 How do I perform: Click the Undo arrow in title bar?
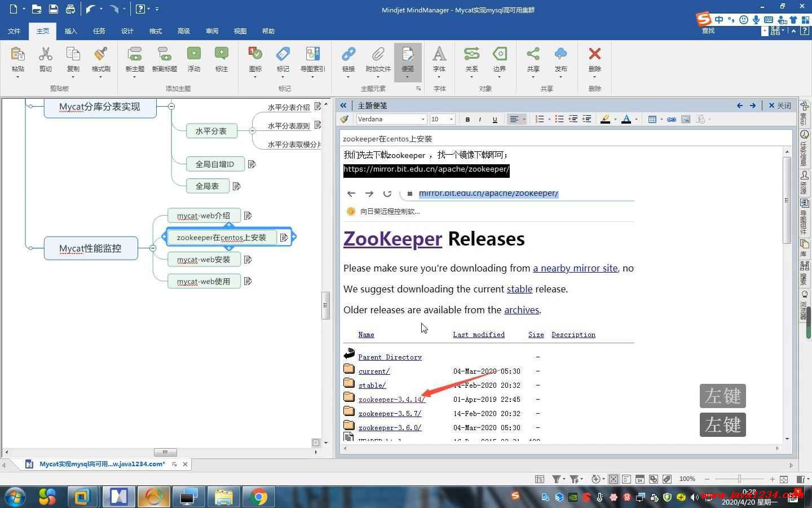90,9
